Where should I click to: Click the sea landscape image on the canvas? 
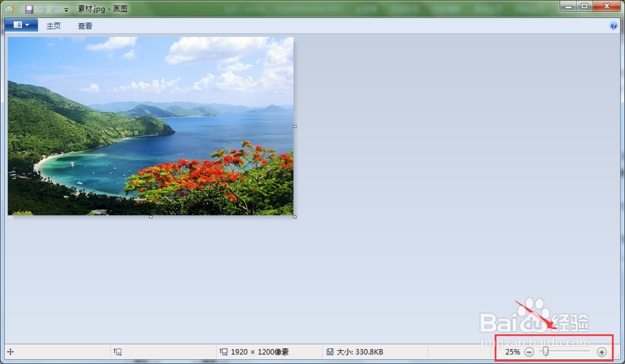pyautogui.click(x=151, y=126)
